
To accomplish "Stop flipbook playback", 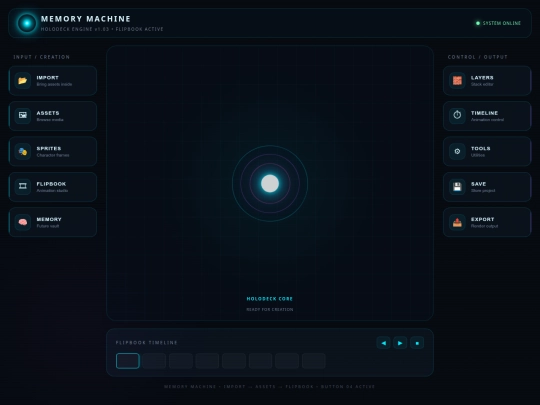I will click(x=417, y=343).
